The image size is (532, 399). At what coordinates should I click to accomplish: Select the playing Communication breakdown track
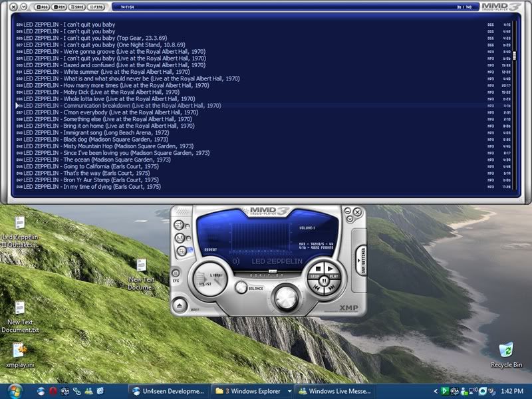[263, 106]
